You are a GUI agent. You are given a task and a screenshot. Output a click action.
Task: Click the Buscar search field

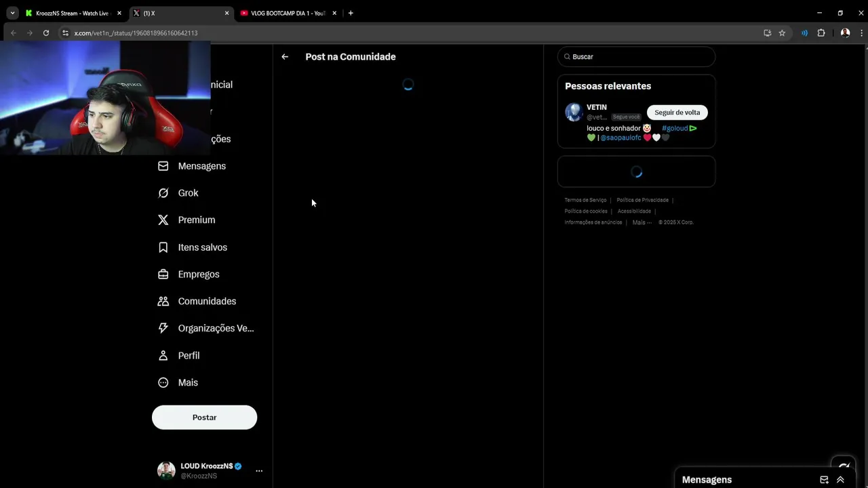click(636, 57)
